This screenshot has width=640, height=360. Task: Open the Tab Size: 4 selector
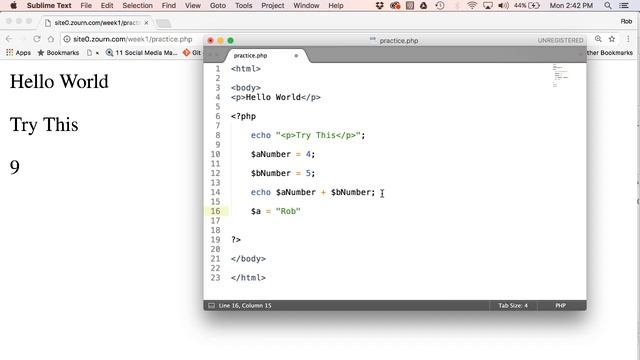(x=513, y=305)
